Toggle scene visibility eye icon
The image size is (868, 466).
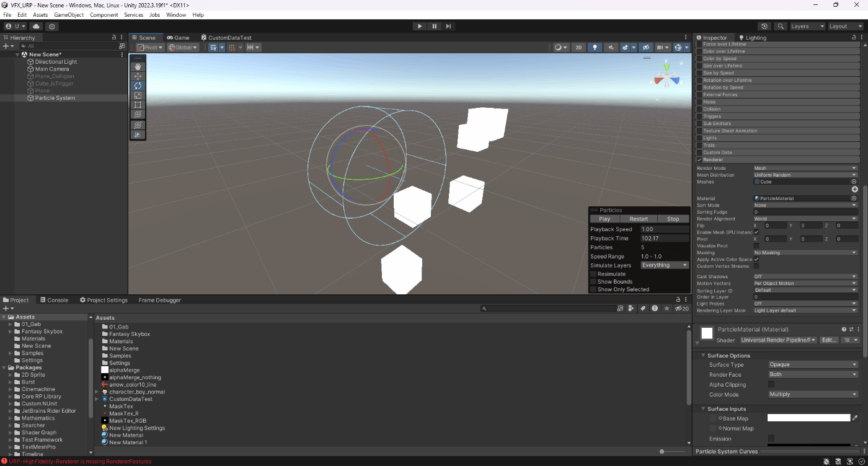(x=645, y=47)
